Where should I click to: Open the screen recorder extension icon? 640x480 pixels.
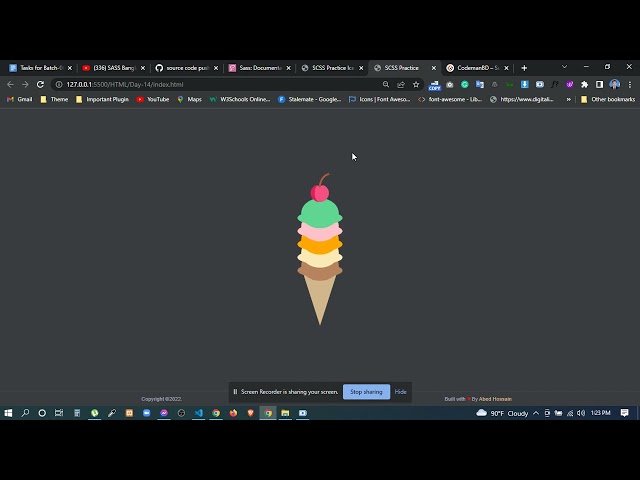point(540,84)
